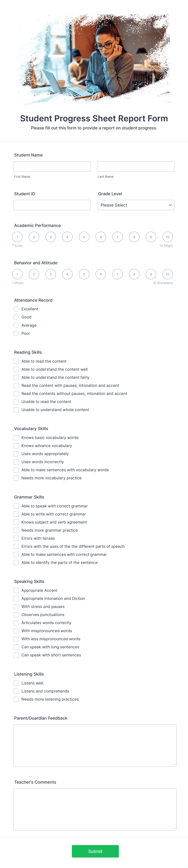Select Average attendance record
Image resolution: width=188 pixels, height=868 pixels.
[x=16, y=325]
